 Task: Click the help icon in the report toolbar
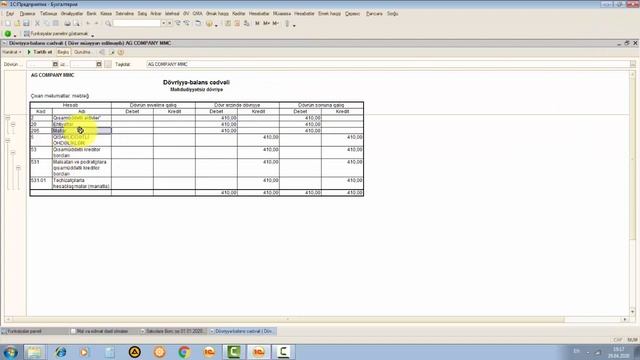tap(121, 52)
